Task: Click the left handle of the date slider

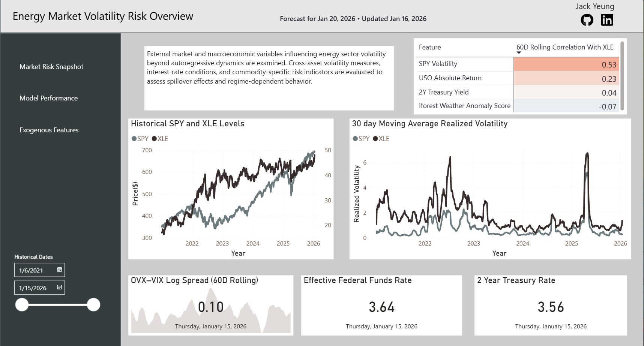Action: point(22,305)
